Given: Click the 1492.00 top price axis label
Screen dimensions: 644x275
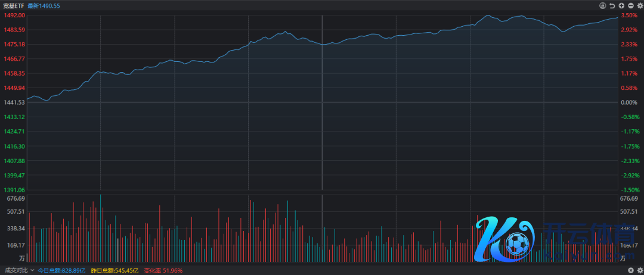Looking at the screenshot, I should click(x=14, y=15).
